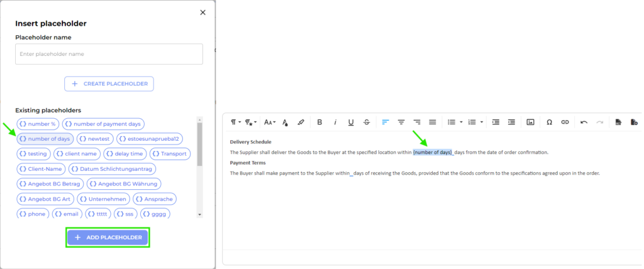The height and width of the screenshot is (269, 644).
Task: Apply italic formatting
Action: 335,122
